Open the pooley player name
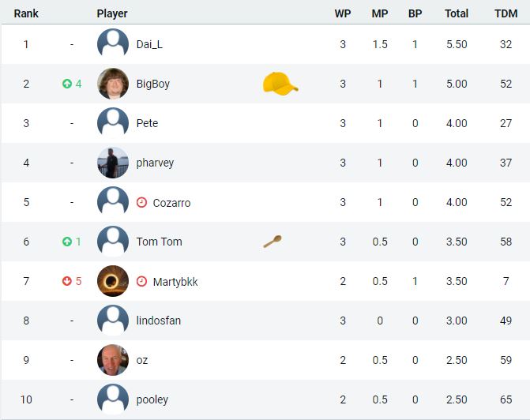This screenshot has height=420, width=530. coord(152,399)
